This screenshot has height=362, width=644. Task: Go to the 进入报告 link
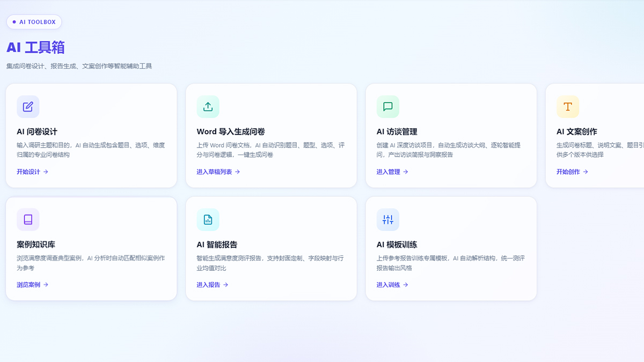[213, 285]
